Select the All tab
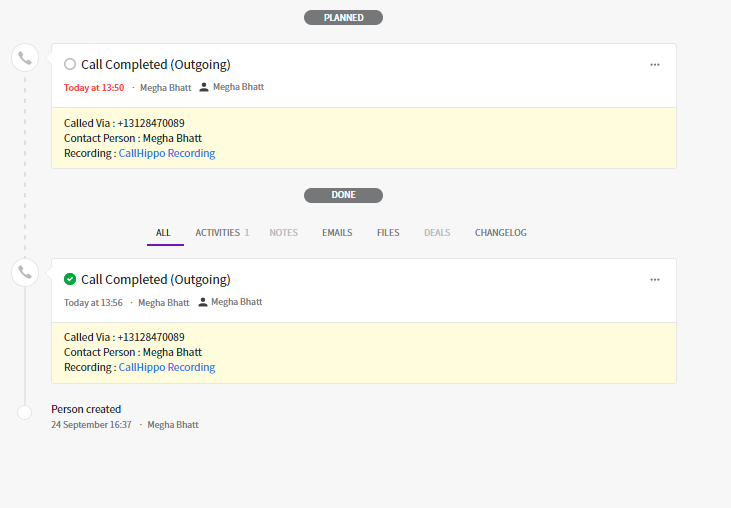Viewport: 731px width, 508px height. (163, 233)
